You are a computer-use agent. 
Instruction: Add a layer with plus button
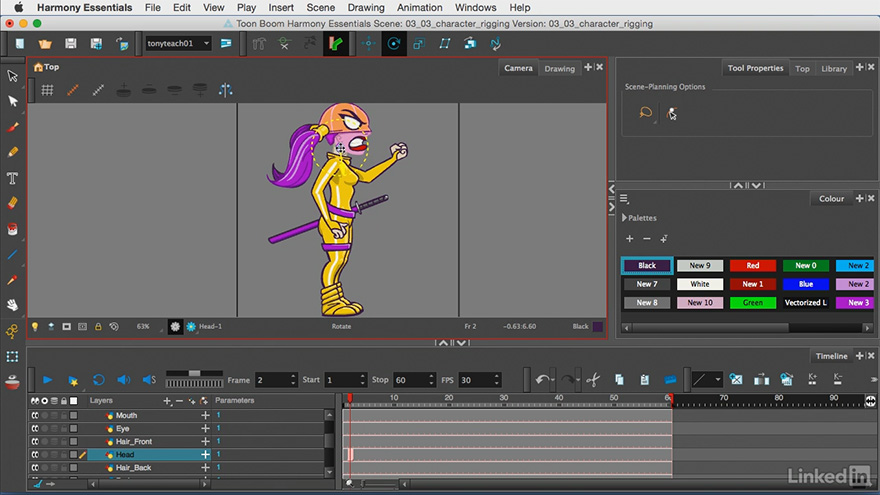pyautogui.click(x=167, y=401)
